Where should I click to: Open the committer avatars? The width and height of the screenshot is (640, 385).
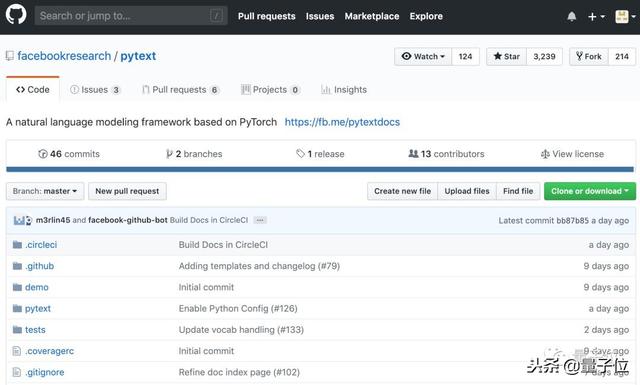click(22, 220)
